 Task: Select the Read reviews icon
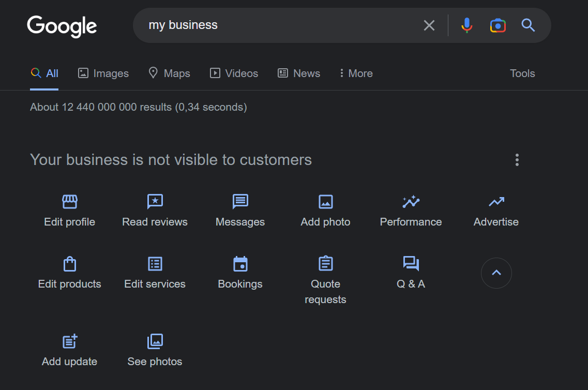155,209
